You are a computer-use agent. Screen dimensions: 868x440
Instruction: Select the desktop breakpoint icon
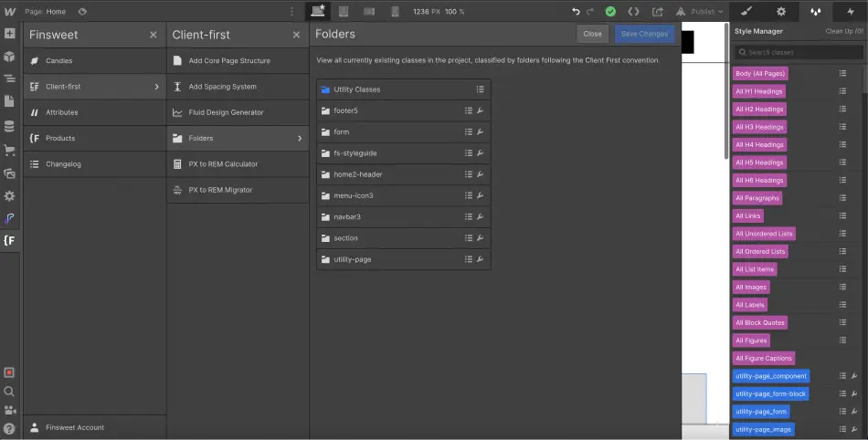click(x=318, y=11)
